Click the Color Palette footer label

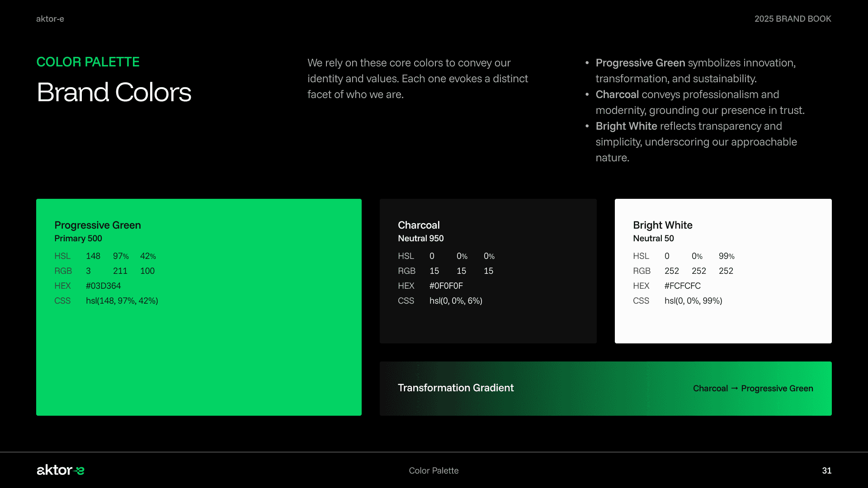tap(434, 471)
